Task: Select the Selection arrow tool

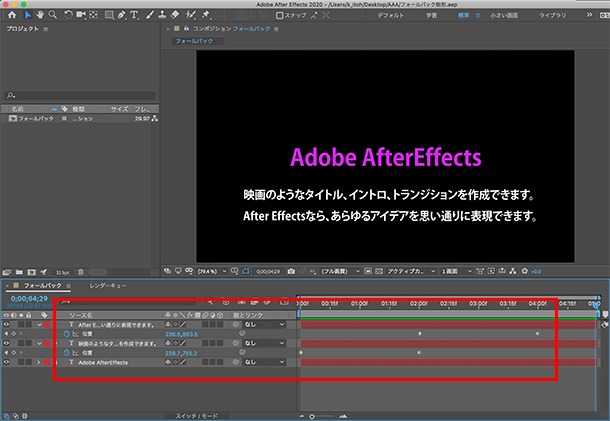Action: 27,15
